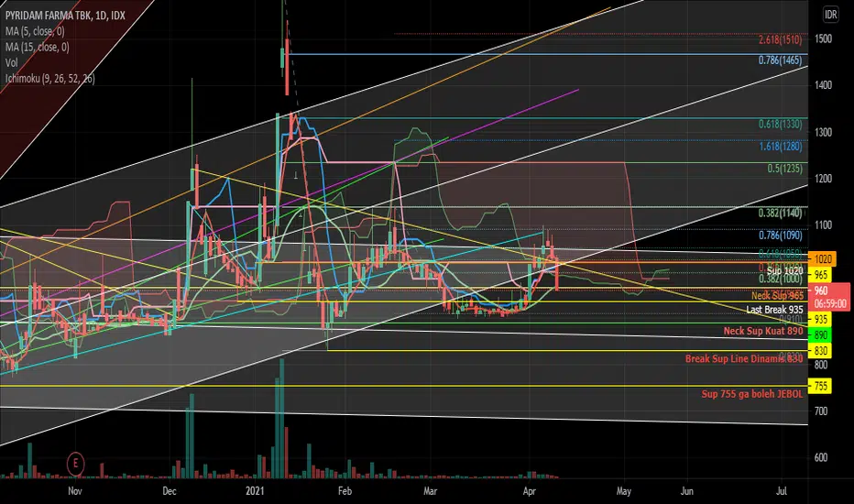Viewport: 854px width, 504px height.
Task: Click the 'Break Sup Line Dinamis 830' annotation
Action: click(744, 358)
